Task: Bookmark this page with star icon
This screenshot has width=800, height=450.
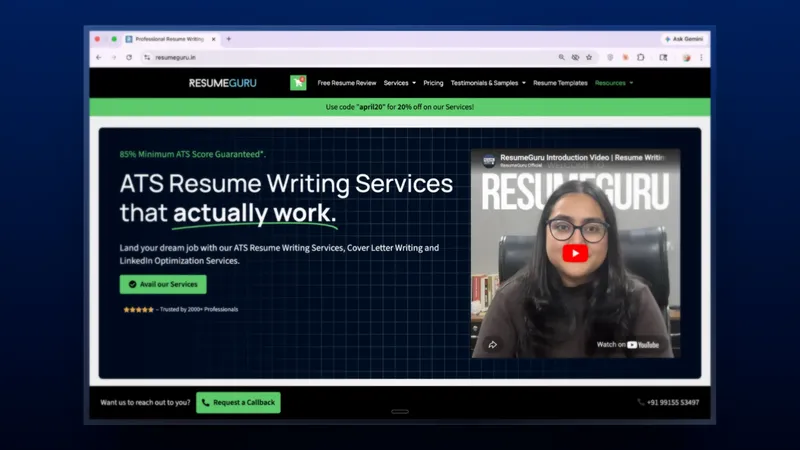Action: [x=589, y=58]
